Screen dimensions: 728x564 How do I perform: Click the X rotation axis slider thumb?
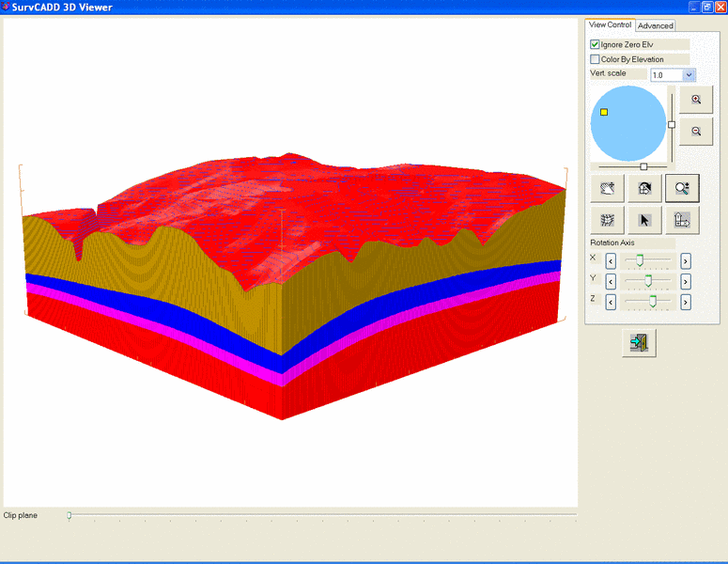pyautogui.click(x=640, y=260)
